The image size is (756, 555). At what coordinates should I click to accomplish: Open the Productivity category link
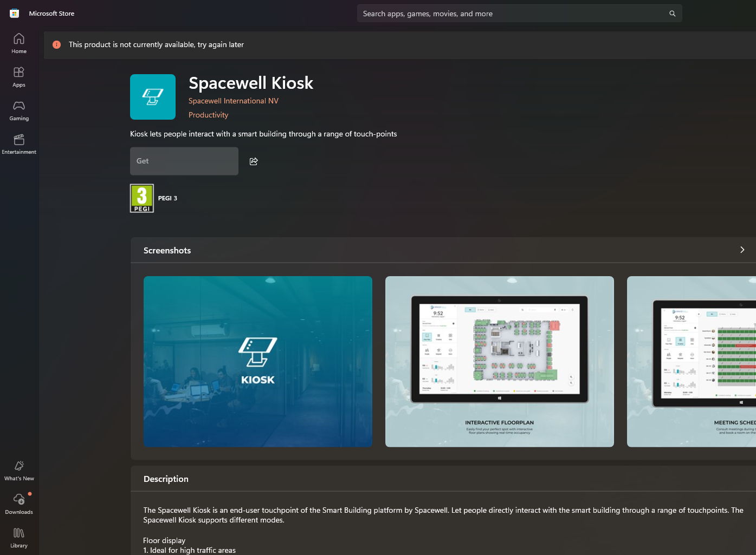pyautogui.click(x=208, y=115)
